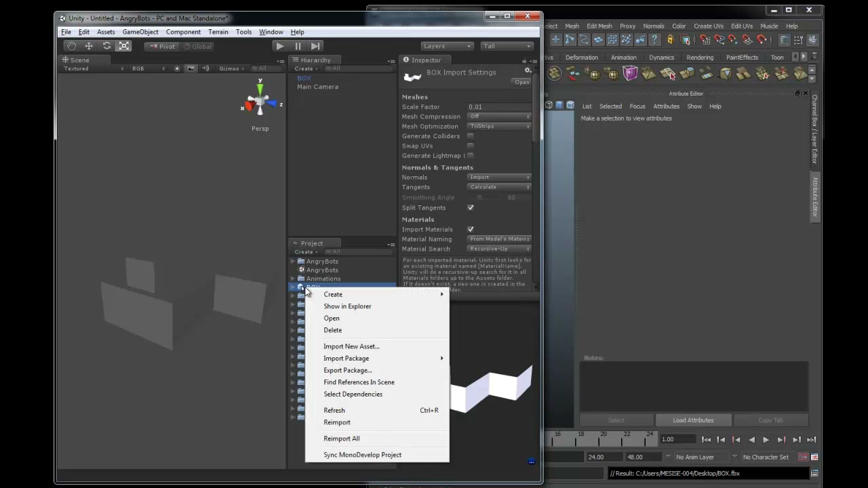Click Maya snap to points magnet icon

[x=733, y=40]
